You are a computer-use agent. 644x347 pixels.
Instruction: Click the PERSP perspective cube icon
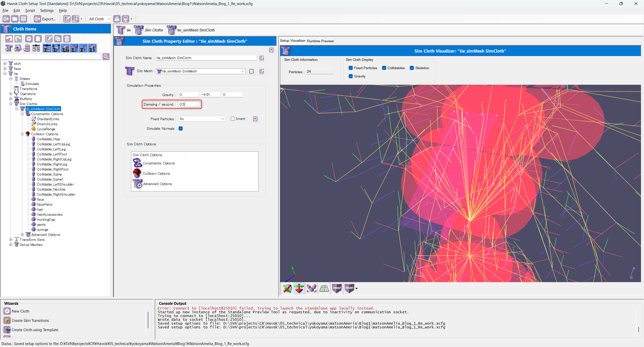pos(337,288)
